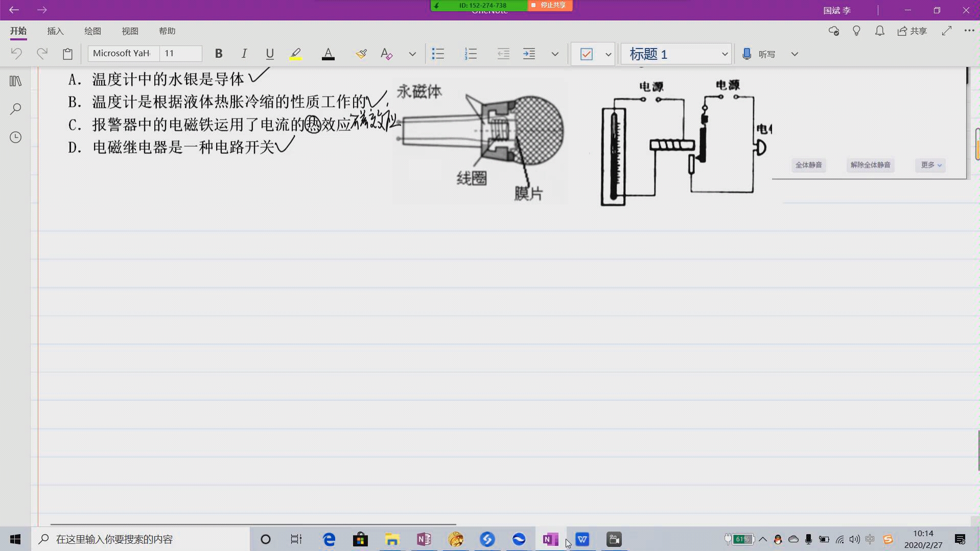Apply italic formatting to text
The height and width of the screenshot is (551, 980).
[244, 53]
